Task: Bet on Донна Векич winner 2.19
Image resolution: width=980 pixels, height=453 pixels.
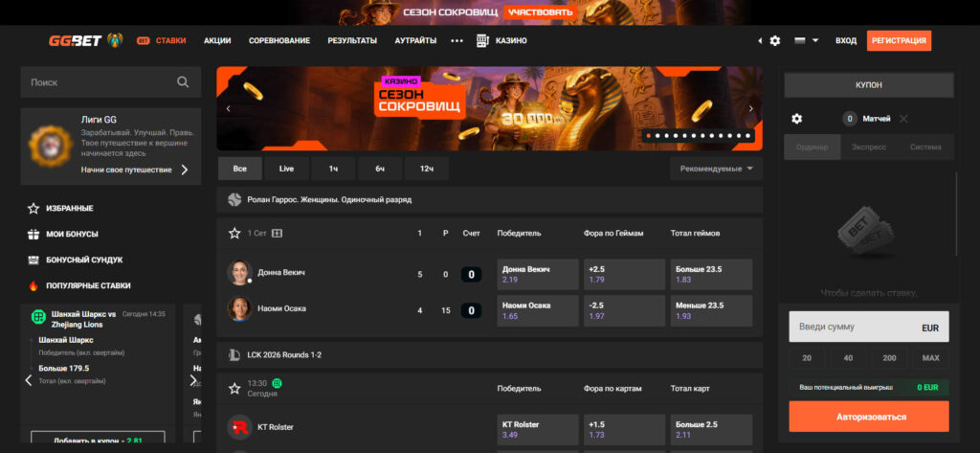Action: (x=538, y=274)
